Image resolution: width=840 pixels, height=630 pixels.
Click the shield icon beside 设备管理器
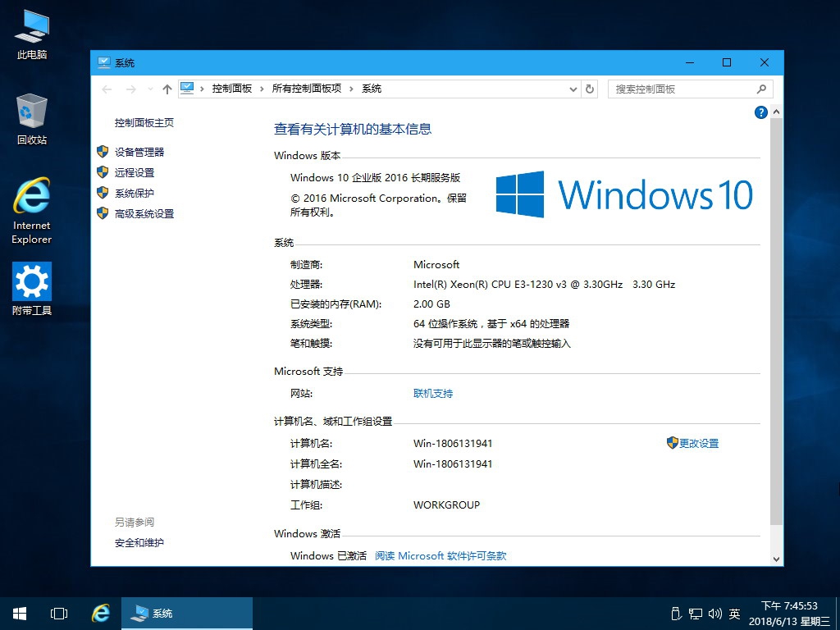click(x=103, y=152)
